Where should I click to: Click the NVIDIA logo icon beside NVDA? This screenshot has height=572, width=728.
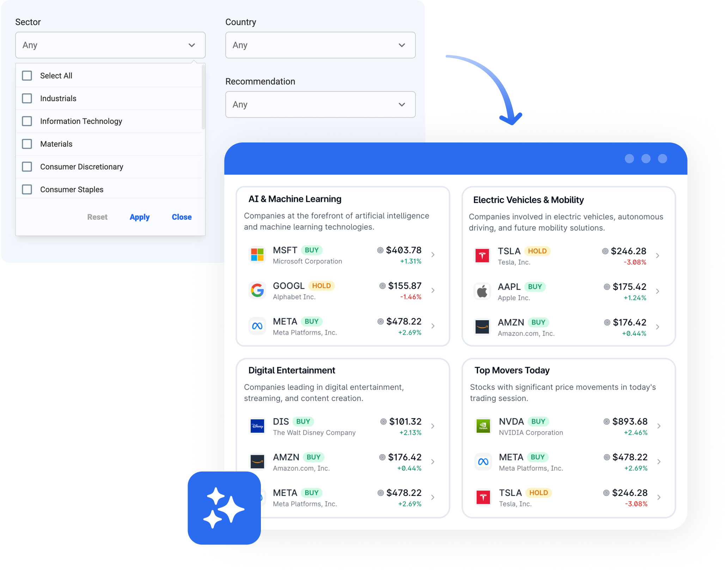[x=483, y=426]
